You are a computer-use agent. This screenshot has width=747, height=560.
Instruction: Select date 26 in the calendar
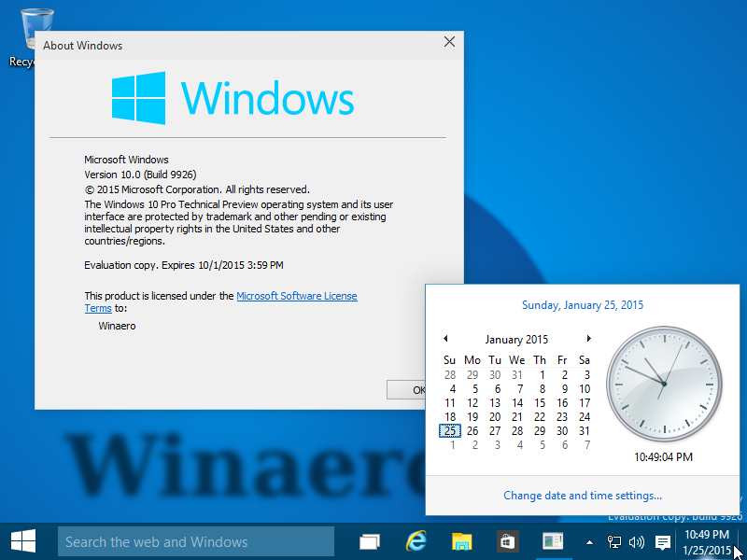pos(472,431)
